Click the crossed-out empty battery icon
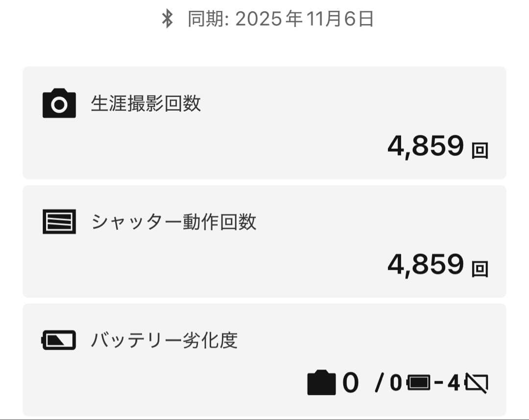Image resolution: width=529 pixels, height=420 pixels. click(x=476, y=384)
